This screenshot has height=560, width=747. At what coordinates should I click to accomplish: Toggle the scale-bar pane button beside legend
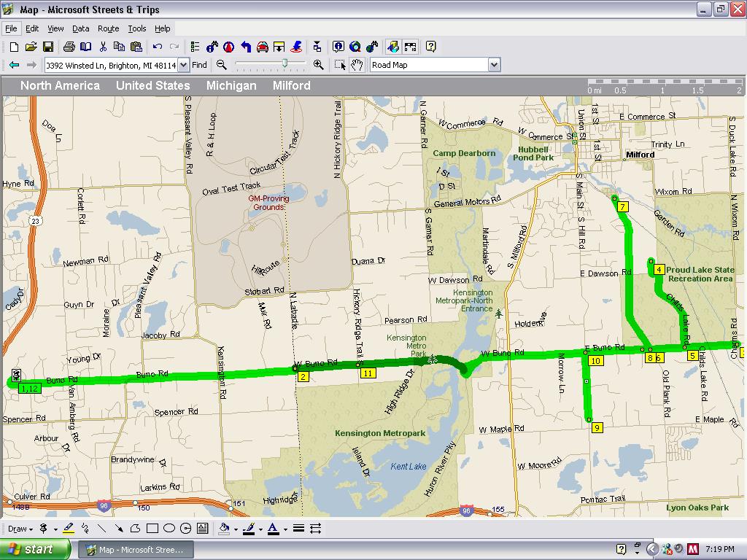[410, 47]
